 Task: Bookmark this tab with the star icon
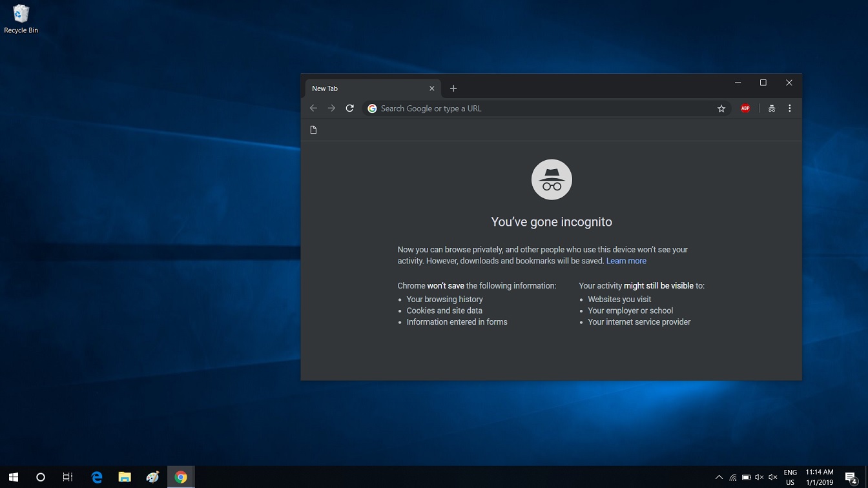click(x=721, y=108)
